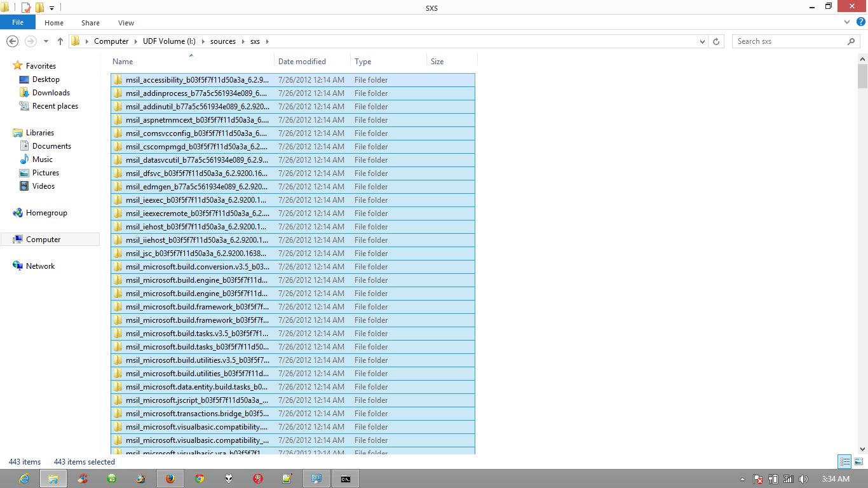This screenshot has height=488, width=868.
Task: Open the Documents library
Action: tap(51, 146)
